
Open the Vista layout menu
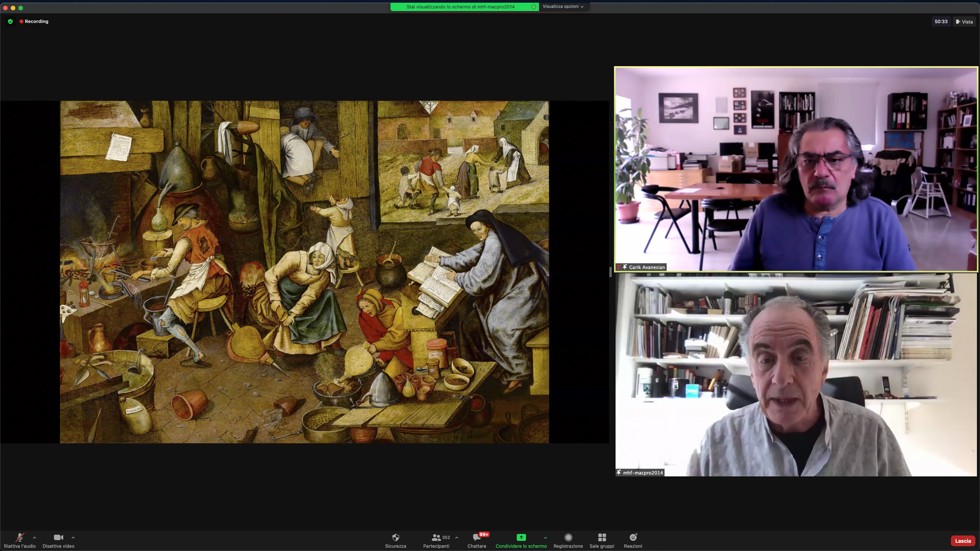point(964,22)
